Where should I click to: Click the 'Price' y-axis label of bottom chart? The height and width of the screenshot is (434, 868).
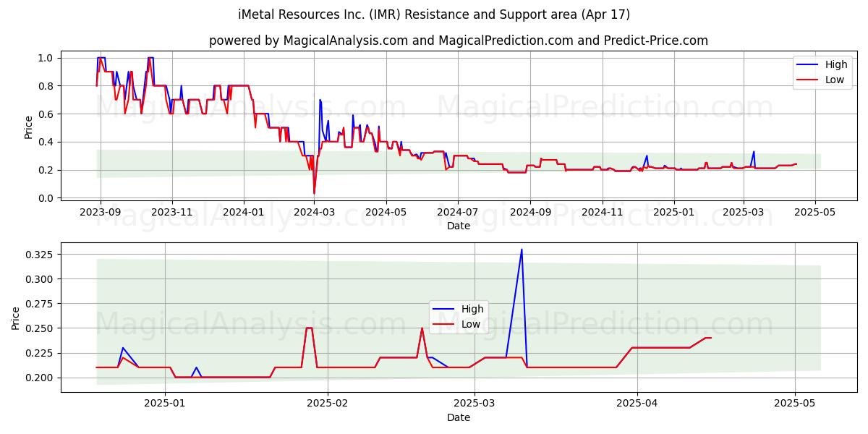[x=15, y=318]
